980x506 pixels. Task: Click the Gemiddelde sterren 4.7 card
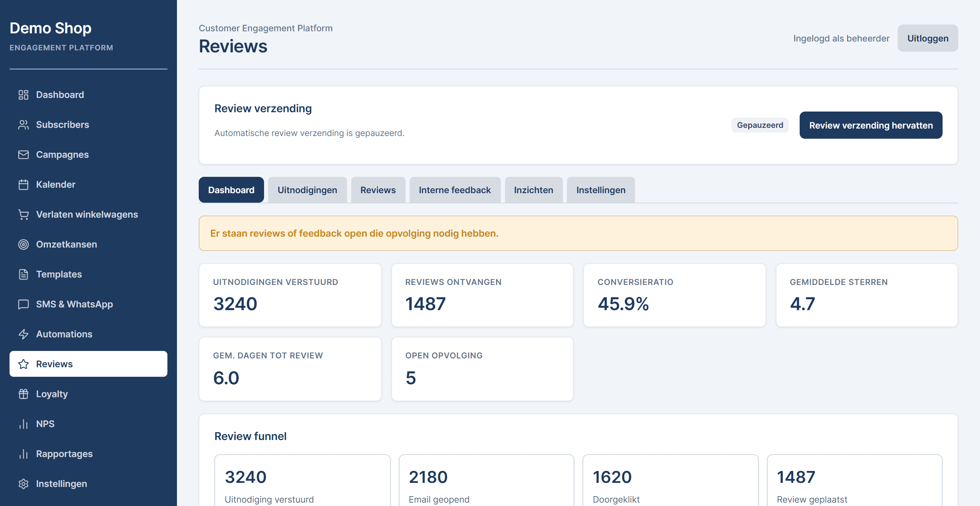[x=867, y=295]
